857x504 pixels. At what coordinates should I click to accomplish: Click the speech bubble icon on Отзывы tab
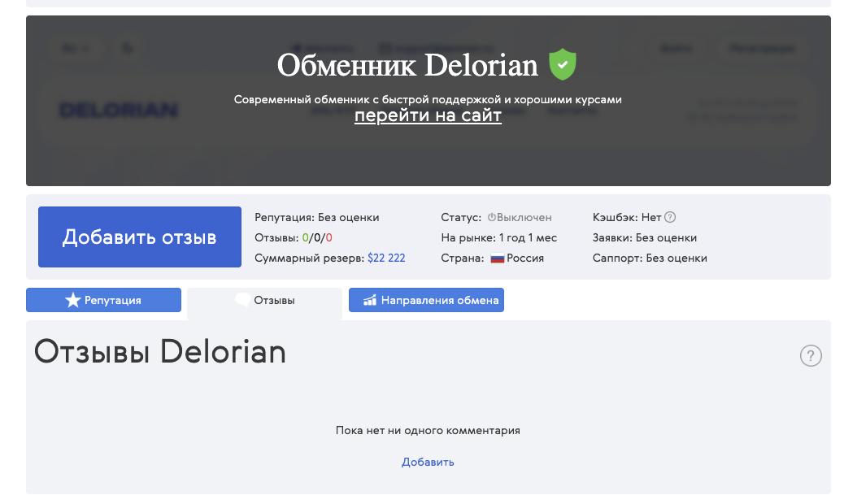coord(242,299)
